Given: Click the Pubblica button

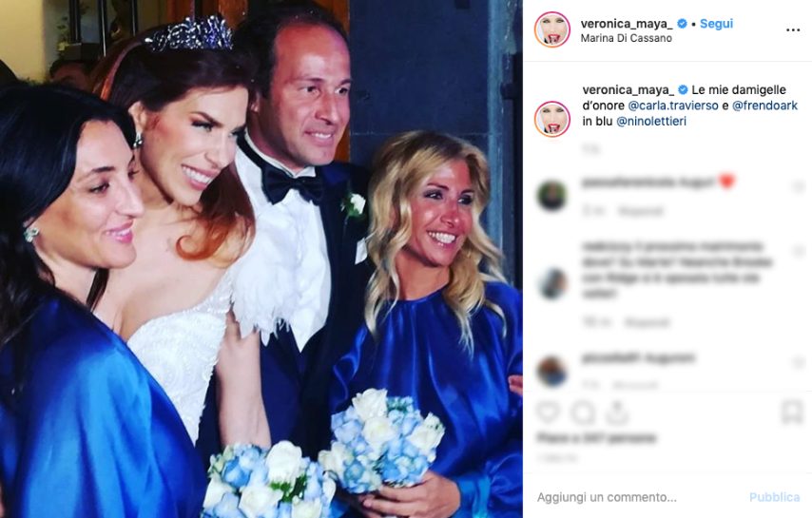Looking at the screenshot, I should click(774, 497).
